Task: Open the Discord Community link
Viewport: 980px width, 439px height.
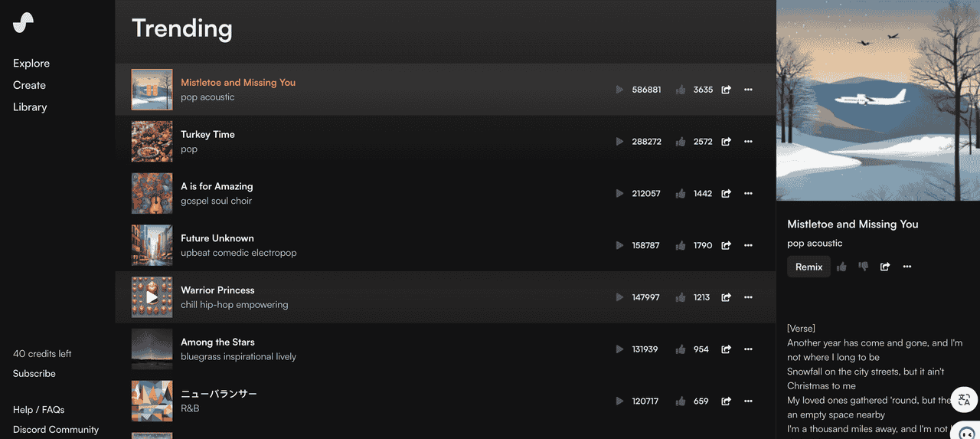Action: [x=56, y=430]
